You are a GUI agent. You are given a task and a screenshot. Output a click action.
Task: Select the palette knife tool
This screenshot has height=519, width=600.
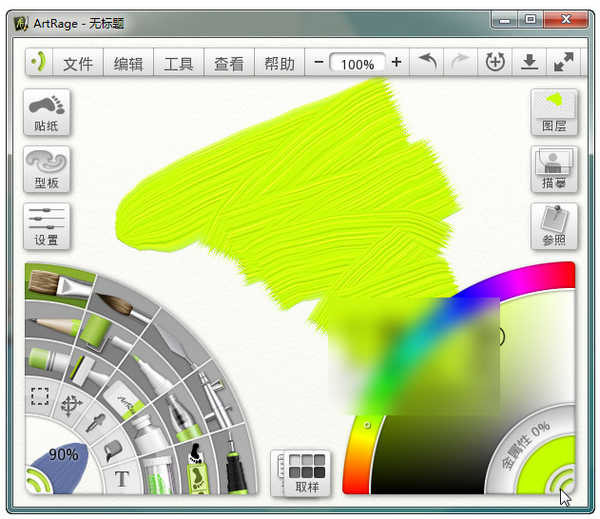click(172, 345)
